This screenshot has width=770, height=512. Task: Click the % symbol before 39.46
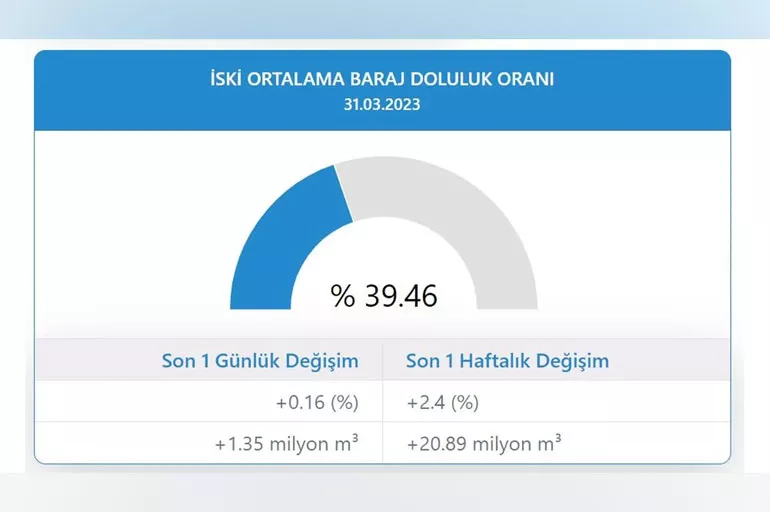[x=343, y=296]
